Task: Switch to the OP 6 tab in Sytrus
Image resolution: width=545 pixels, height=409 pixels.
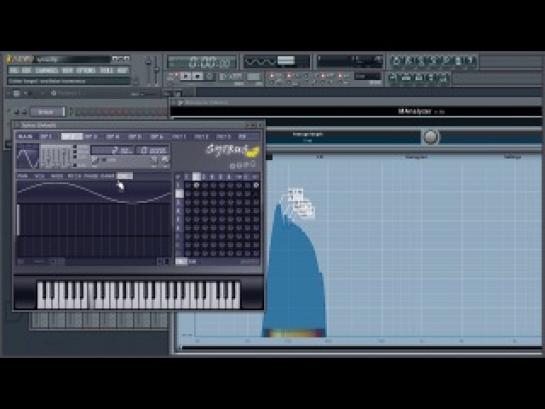Action: click(x=157, y=137)
